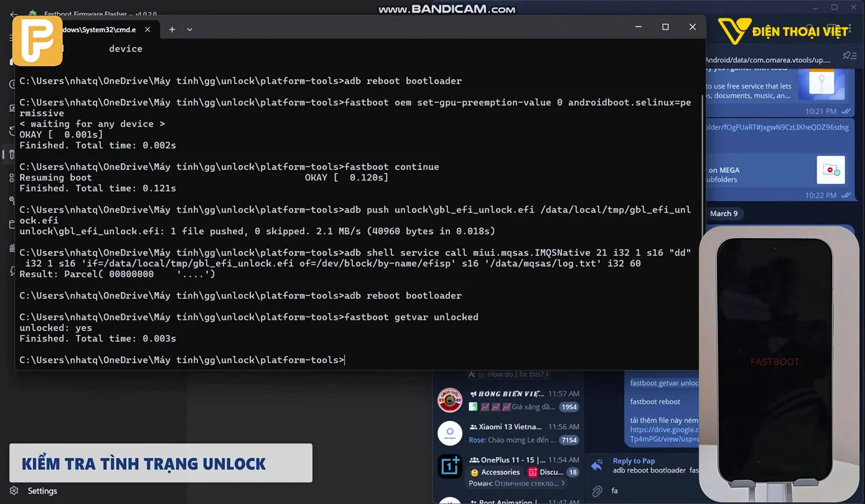The width and height of the screenshot is (865, 504).
Task: Click the attach file paperclip icon
Action: (597, 491)
